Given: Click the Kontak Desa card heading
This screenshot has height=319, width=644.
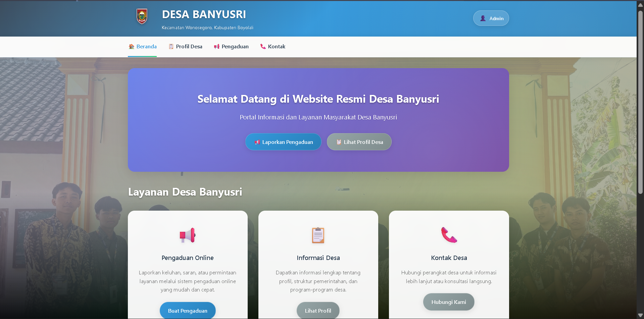Looking at the screenshot, I should (x=449, y=258).
